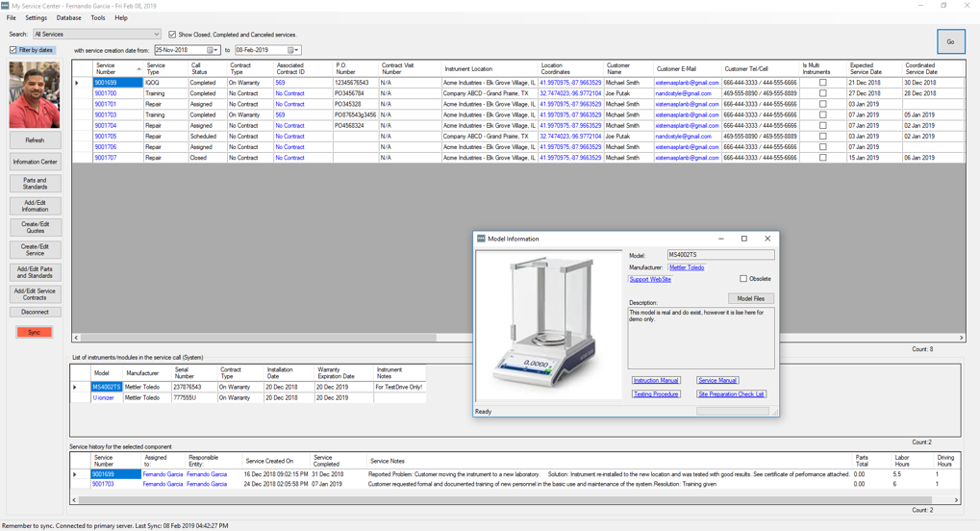The height and width of the screenshot is (531, 980).
Task: Click the calendar icon in from-date field
Action: 210,50
